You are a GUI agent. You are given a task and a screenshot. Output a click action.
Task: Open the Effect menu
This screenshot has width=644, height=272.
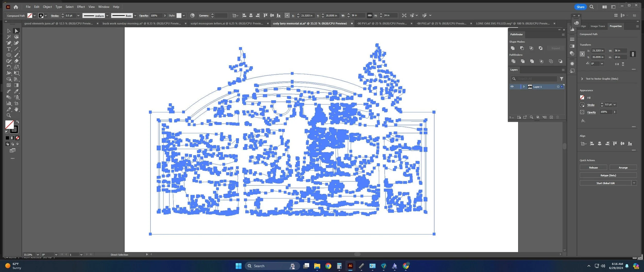(x=81, y=7)
